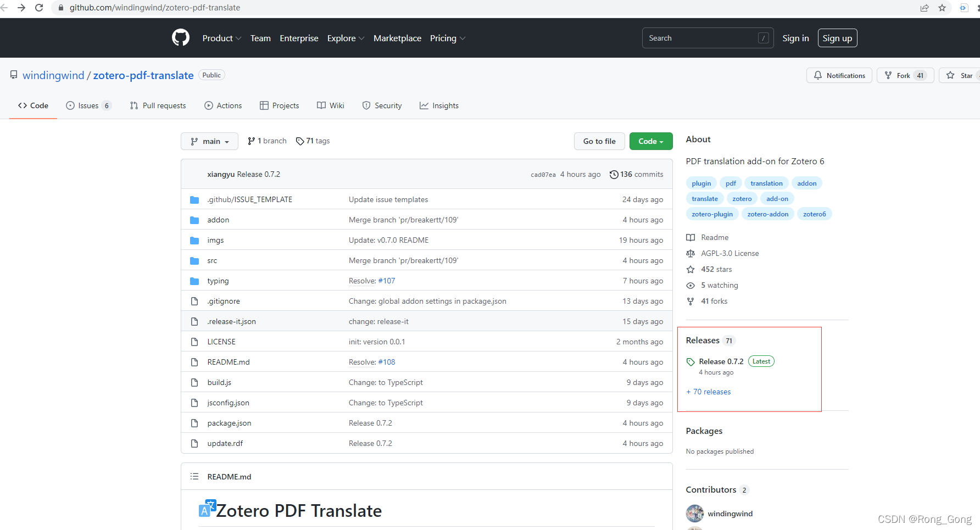
Task: Star the repository
Action: [959, 75]
